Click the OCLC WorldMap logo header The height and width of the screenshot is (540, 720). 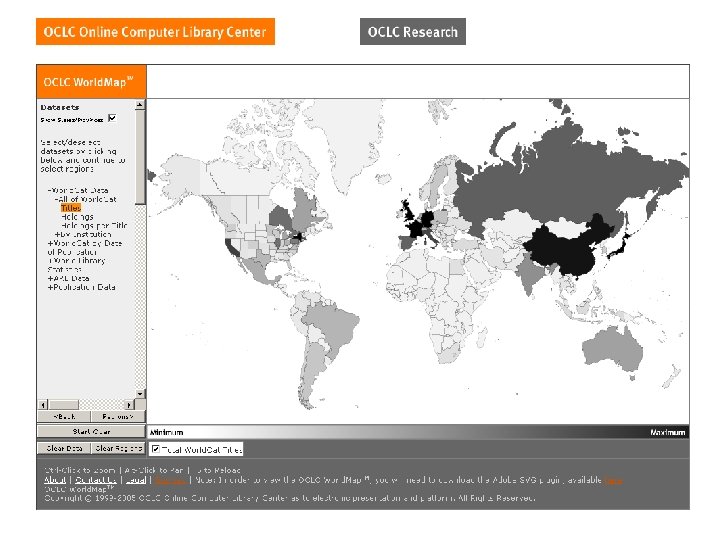pos(91,82)
